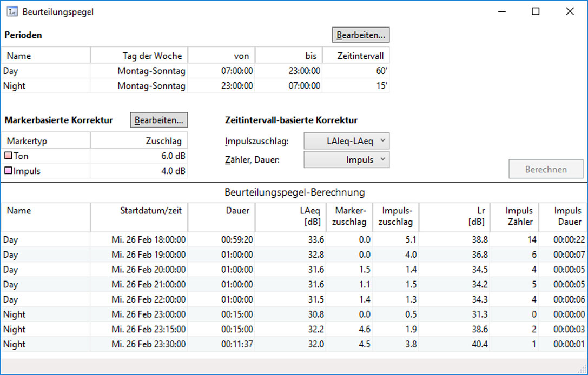Minimize the Beurteilungspegel window
The width and height of the screenshot is (588, 375).
click(501, 11)
